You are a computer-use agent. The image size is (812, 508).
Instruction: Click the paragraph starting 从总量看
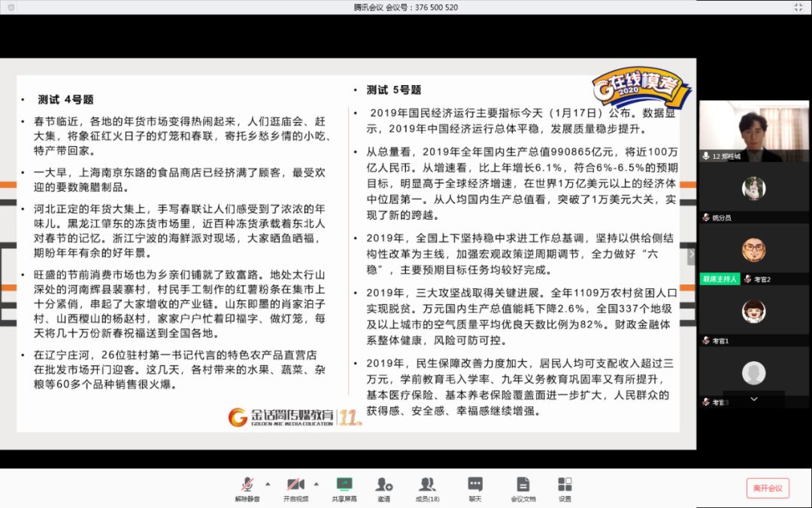click(x=522, y=183)
